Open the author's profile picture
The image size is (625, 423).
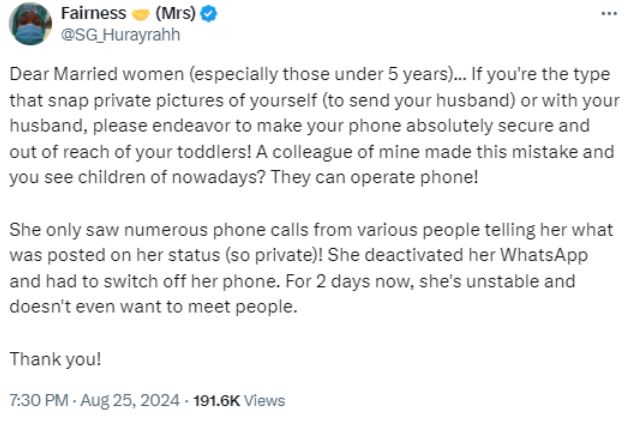pos(34,24)
